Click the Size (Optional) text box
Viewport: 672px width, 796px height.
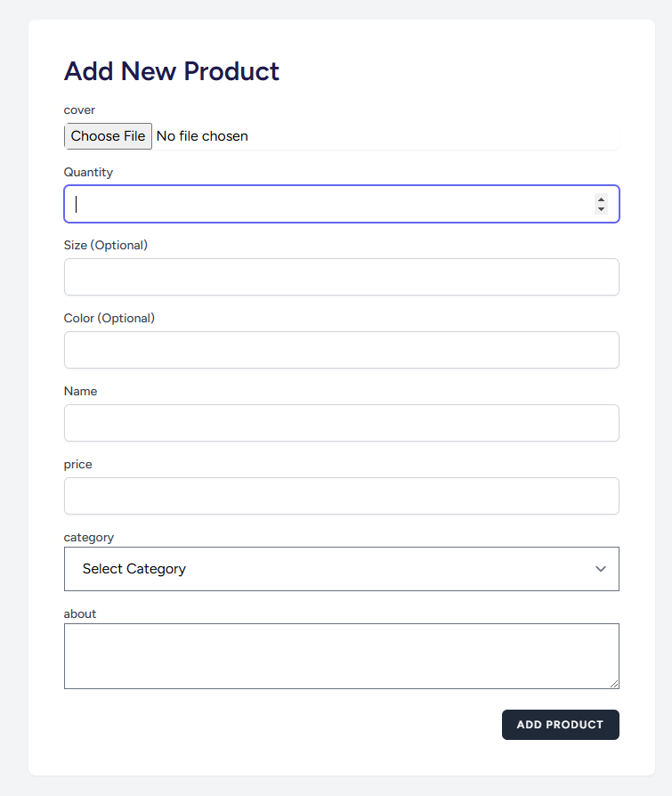[x=341, y=277]
